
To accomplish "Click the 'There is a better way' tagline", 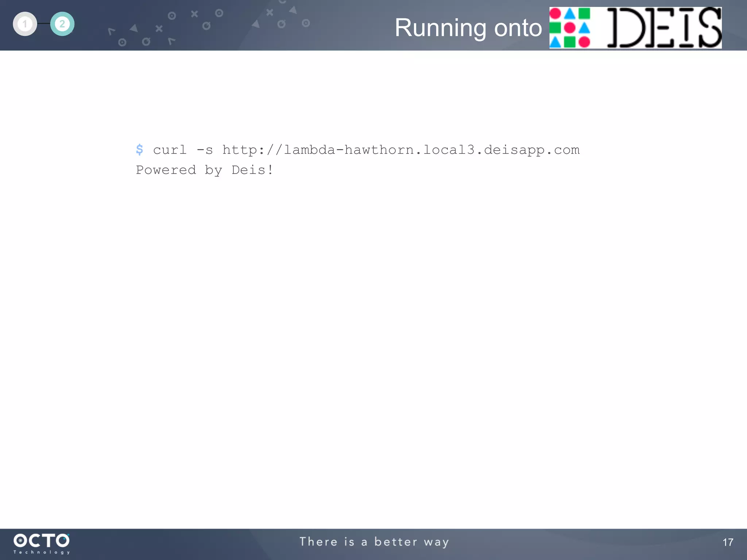I will (374, 542).
